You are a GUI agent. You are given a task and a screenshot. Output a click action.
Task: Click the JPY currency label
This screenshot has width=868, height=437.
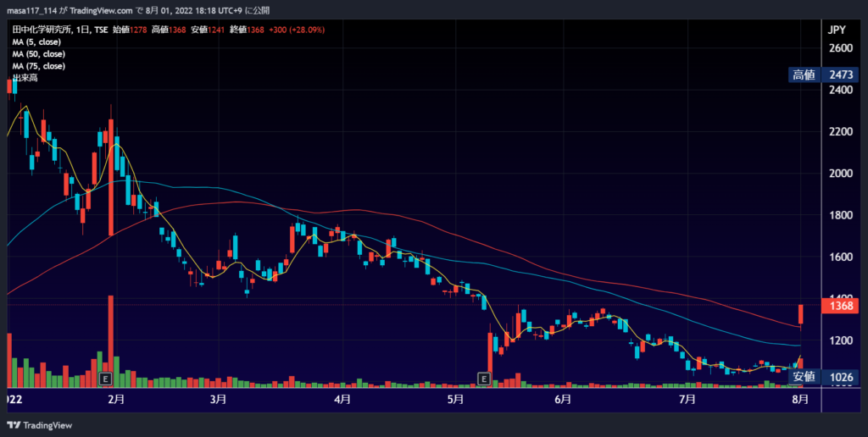(x=837, y=30)
